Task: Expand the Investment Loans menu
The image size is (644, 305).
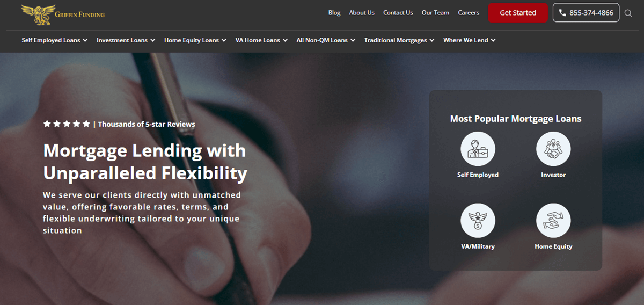Action: click(126, 40)
